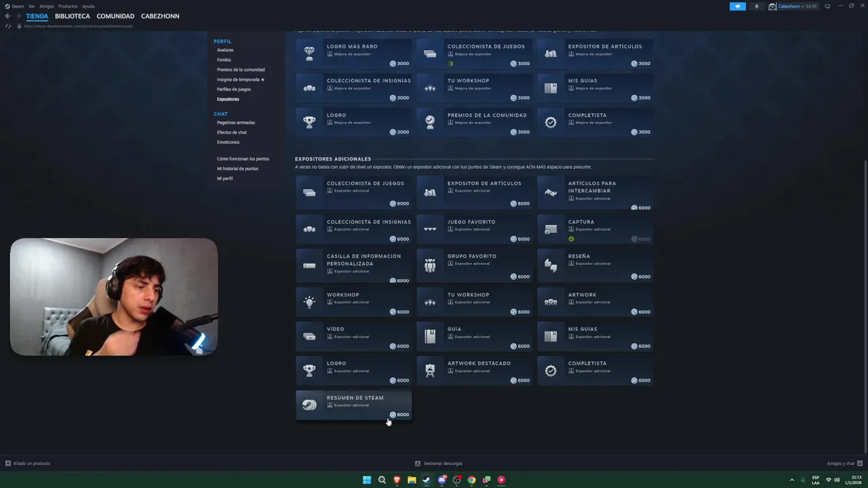The image size is (868, 488).
Task: Go to Efectos de chat
Action: point(232,132)
